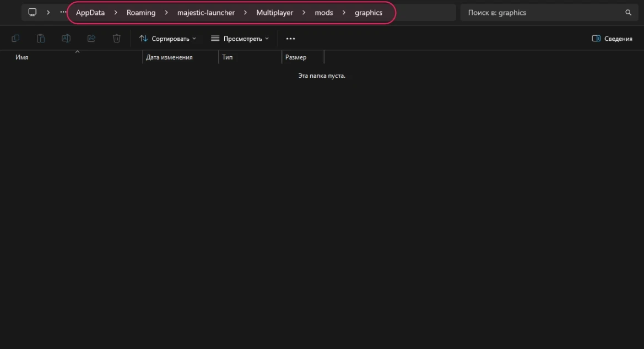This screenshot has height=349, width=644.
Task: Show hidden path folders via breadcrumb ellipsis
Action: tap(63, 13)
